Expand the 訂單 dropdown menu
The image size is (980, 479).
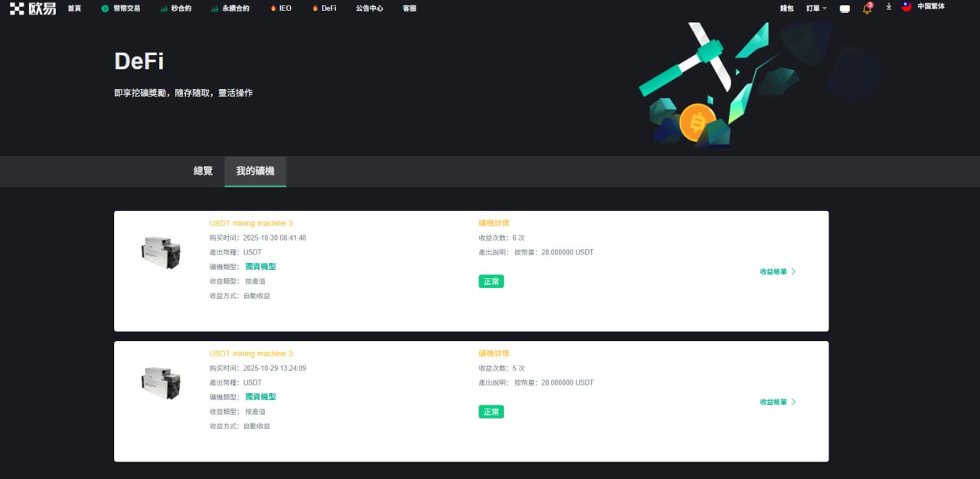click(x=816, y=8)
